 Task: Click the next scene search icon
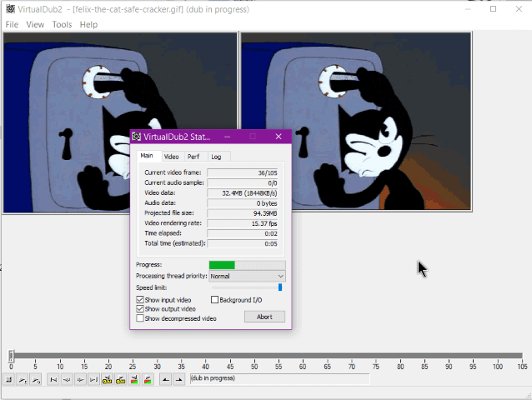coord(148,380)
